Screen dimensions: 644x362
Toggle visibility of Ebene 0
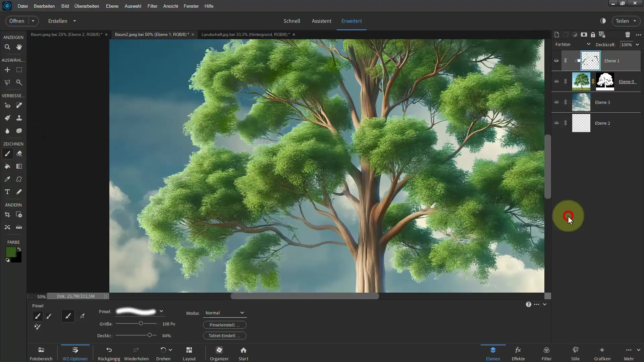pyautogui.click(x=556, y=81)
